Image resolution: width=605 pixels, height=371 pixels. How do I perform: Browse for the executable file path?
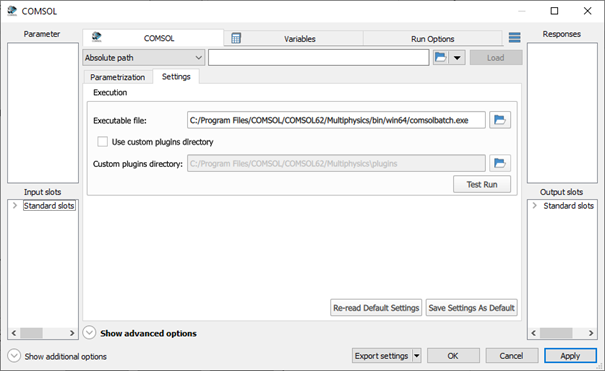coord(500,120)
